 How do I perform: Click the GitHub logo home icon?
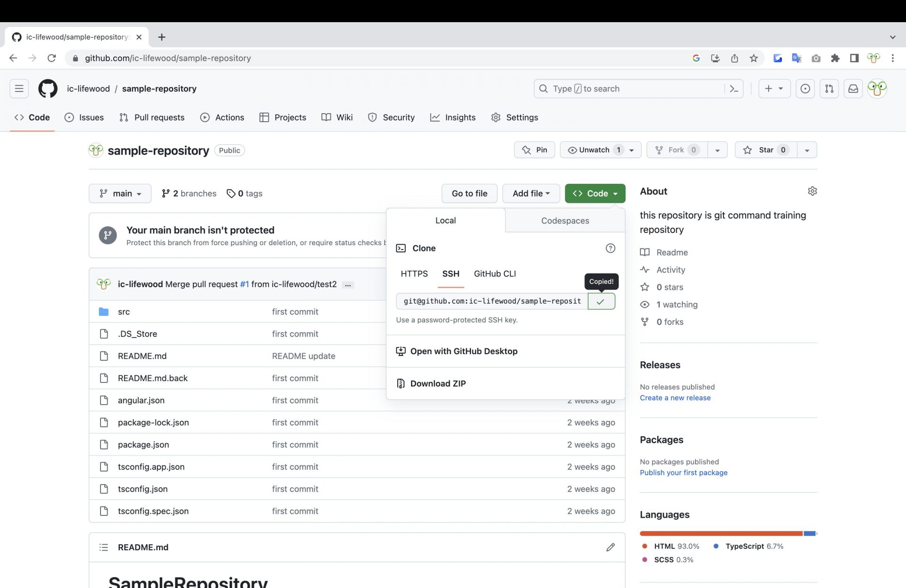tap(48, 89)
